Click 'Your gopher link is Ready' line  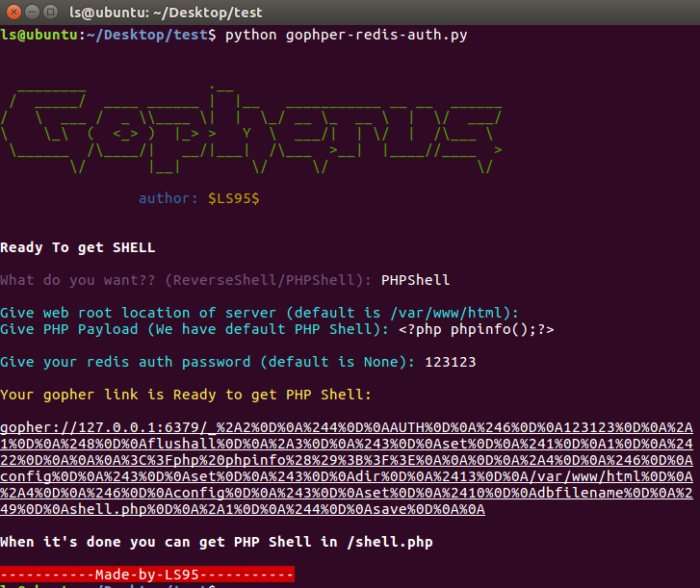(x=185, y=395)
